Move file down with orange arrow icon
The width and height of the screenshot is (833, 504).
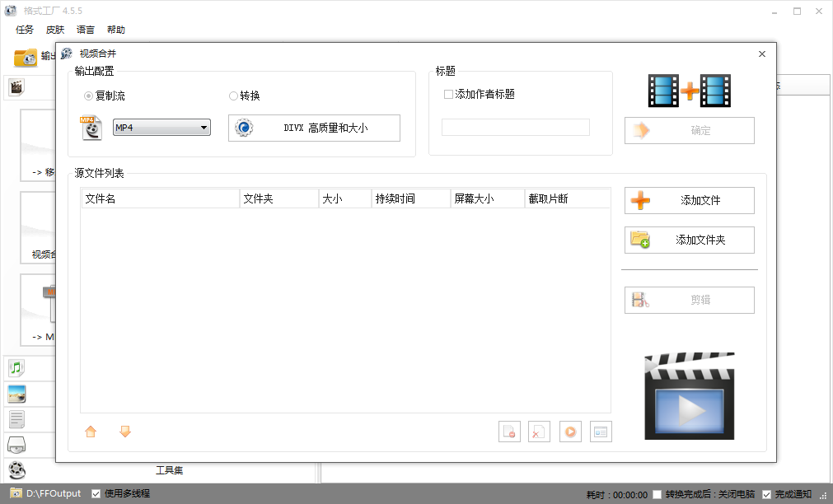[124, 431]
